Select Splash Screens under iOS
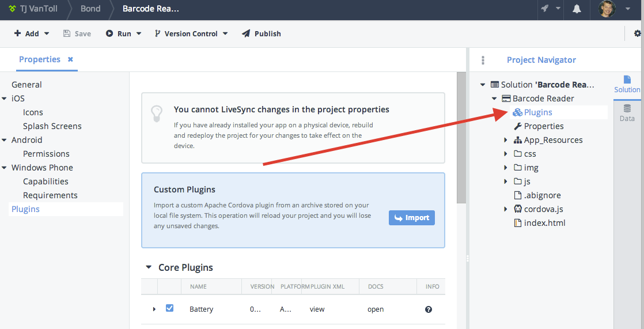Viewport: 644px width, 329px height. point(52,126)
